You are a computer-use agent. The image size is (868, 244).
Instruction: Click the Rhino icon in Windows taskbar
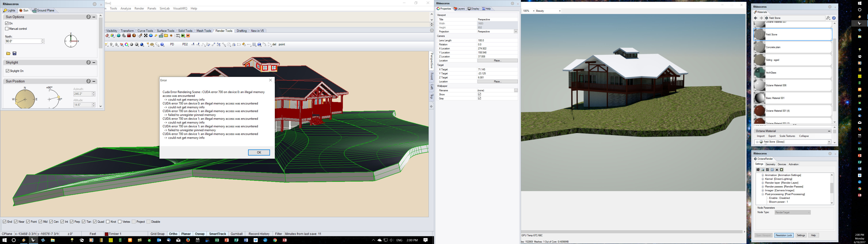coord(33,240)
